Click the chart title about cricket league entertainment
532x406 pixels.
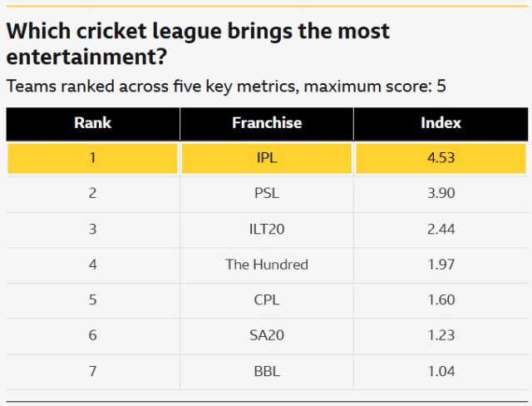(198, 44)
